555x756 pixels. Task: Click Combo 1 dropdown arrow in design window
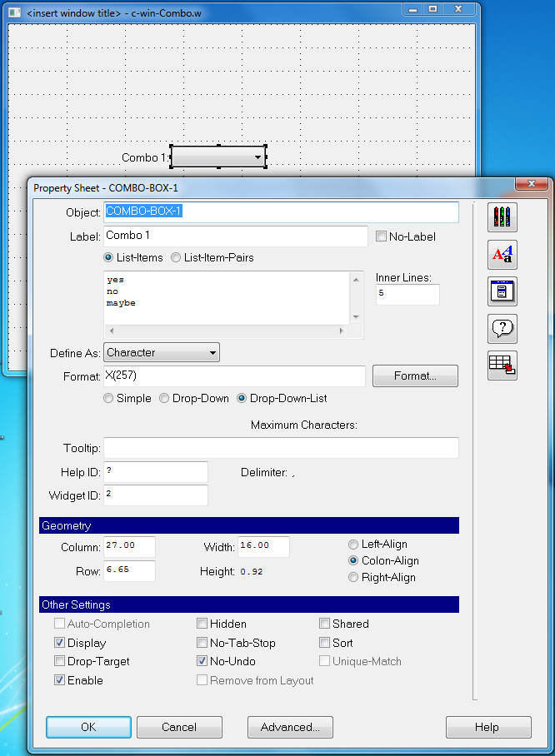click(257, 157)
